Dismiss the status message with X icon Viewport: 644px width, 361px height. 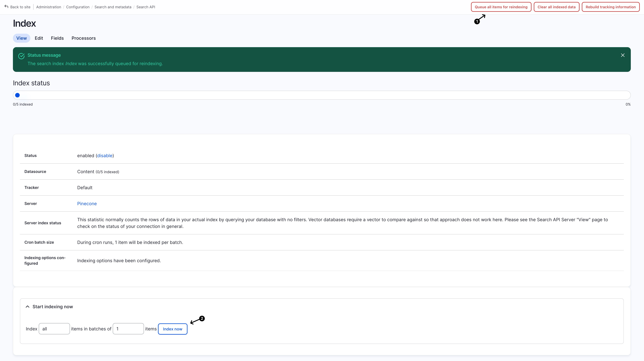point(623,55)
